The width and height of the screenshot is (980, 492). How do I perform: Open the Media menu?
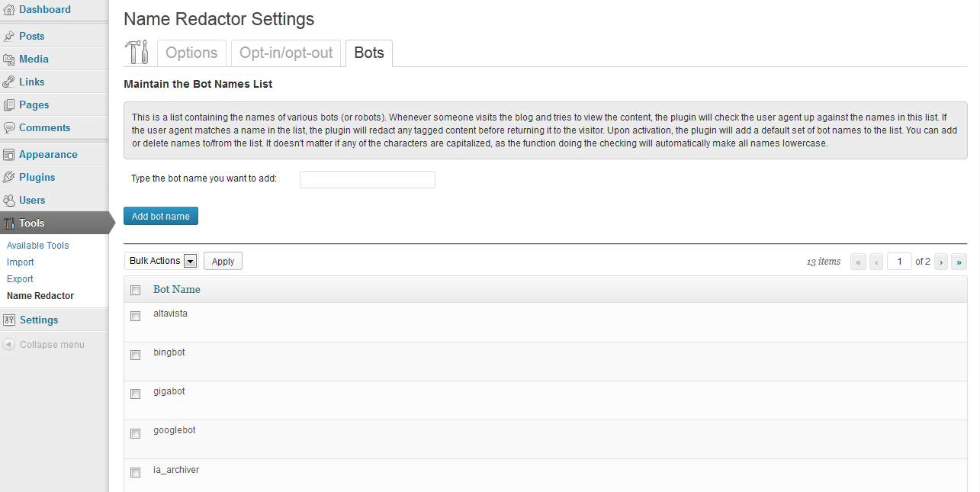click(x=34, y=59)
